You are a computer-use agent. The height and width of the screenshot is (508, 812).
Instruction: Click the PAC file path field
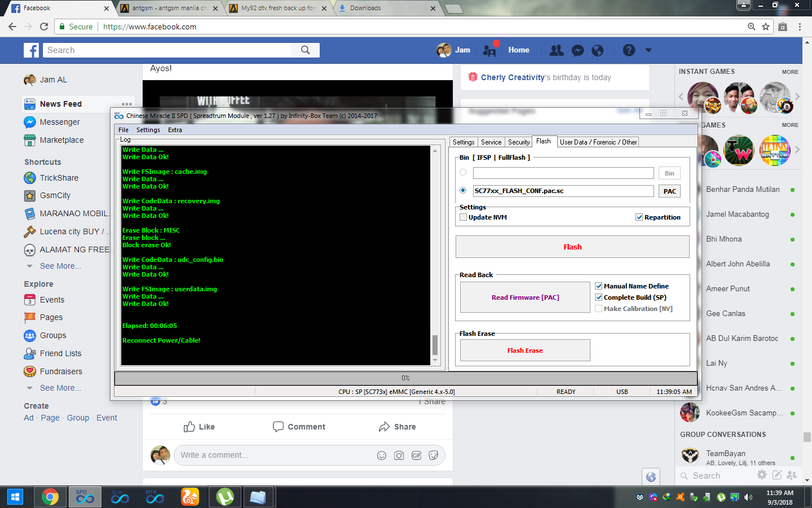click(x=563, y=191)
